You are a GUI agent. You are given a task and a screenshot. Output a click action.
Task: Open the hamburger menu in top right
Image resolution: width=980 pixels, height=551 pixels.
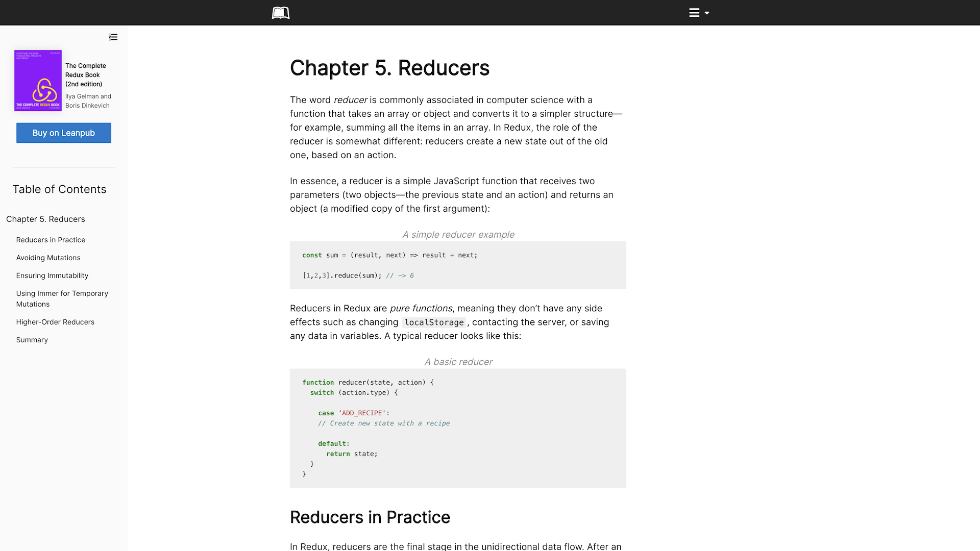[x=698, y=13]
